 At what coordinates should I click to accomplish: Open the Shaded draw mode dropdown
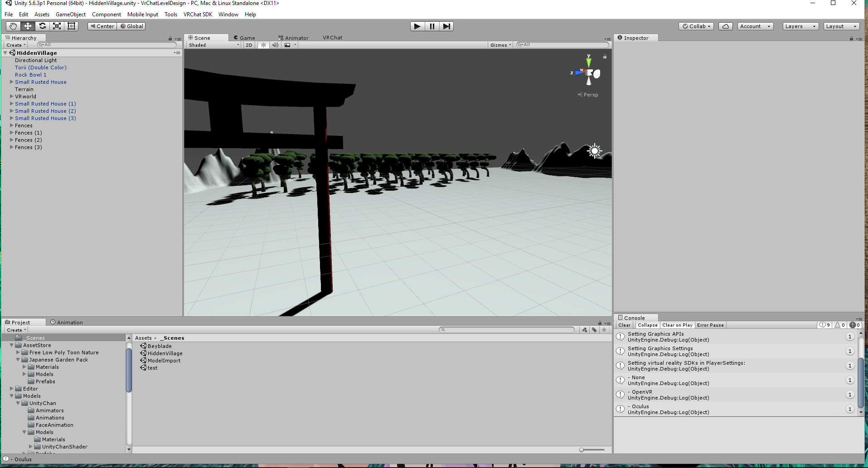coord(213,45)
